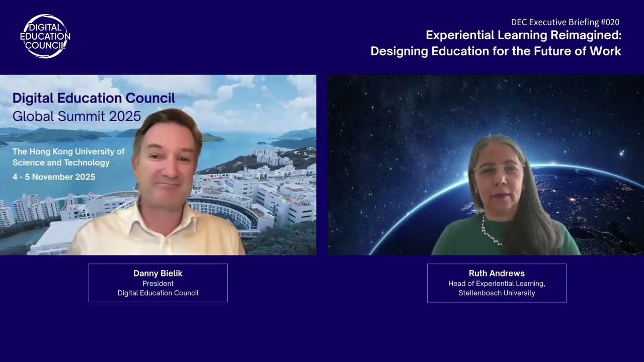Image resolution: width=644 pixels, height=362 pixels.
Task: Click '4 - 5 November 2025' date text
Action: click(54, 177)
